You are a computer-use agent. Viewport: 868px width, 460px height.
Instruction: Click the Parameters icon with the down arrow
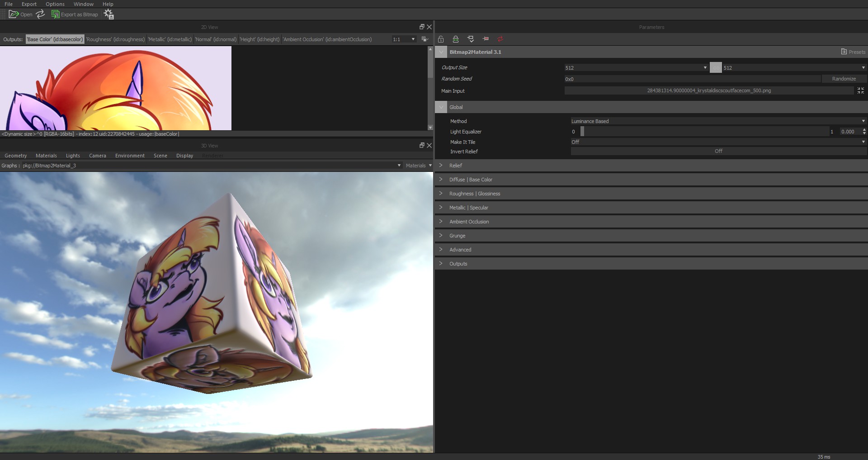(x=471, y=39)
